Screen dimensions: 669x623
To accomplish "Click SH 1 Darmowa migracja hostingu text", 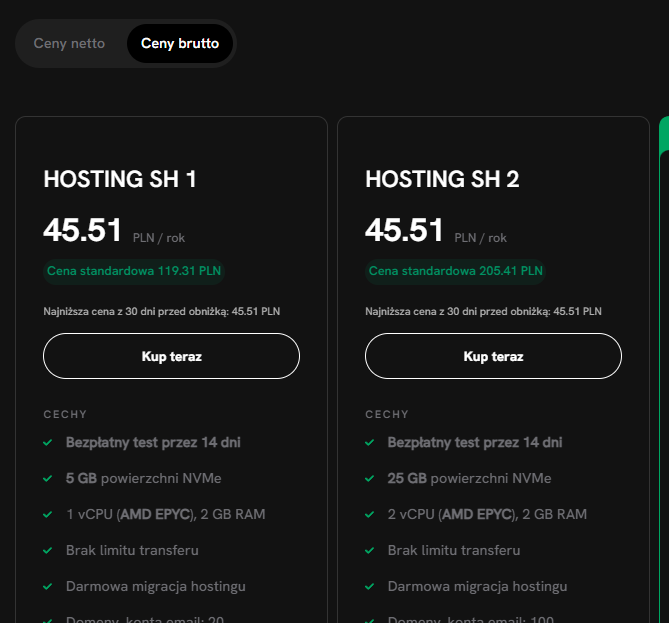I will click(155, 586).
